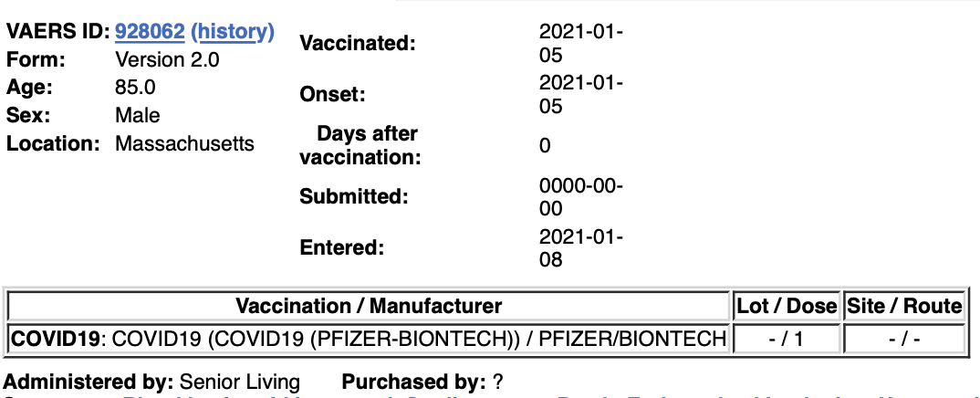Click the bold VAERS ID label

tap(58, 32)
